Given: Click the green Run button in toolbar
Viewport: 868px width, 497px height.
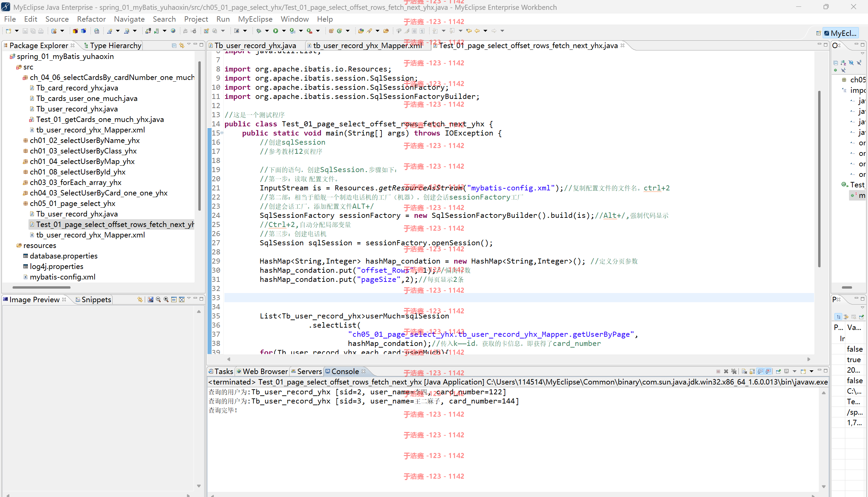Looking at the screenshot, I should [x=275, y=31].
